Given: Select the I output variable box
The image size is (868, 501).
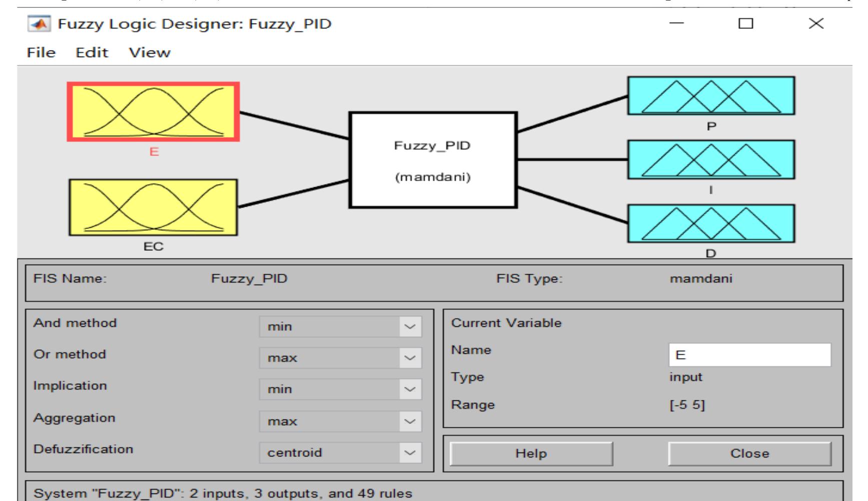Looking at the screenshot, I should click(711, 160).
